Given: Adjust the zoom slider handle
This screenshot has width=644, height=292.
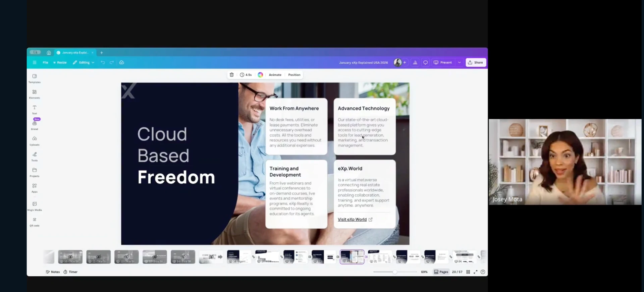Looking at the screenshot, I should pos(395,272).
